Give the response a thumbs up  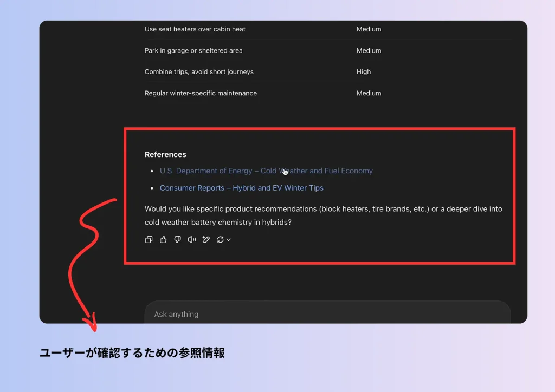tap(163, 240)
